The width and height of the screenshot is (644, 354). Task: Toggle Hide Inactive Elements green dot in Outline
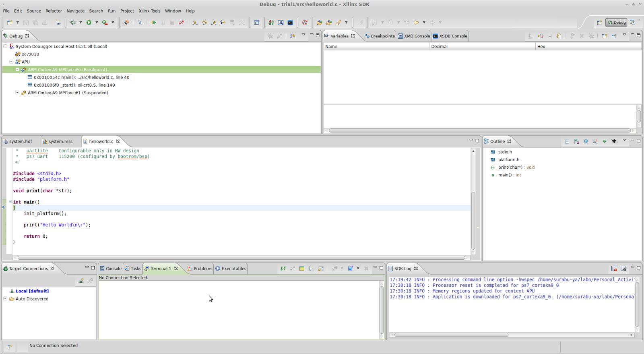pyautogui.click(x=604, y=141)
